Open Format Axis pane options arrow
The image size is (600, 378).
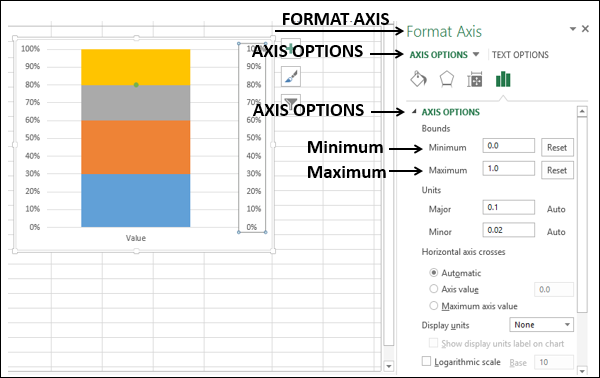(573, 29)
